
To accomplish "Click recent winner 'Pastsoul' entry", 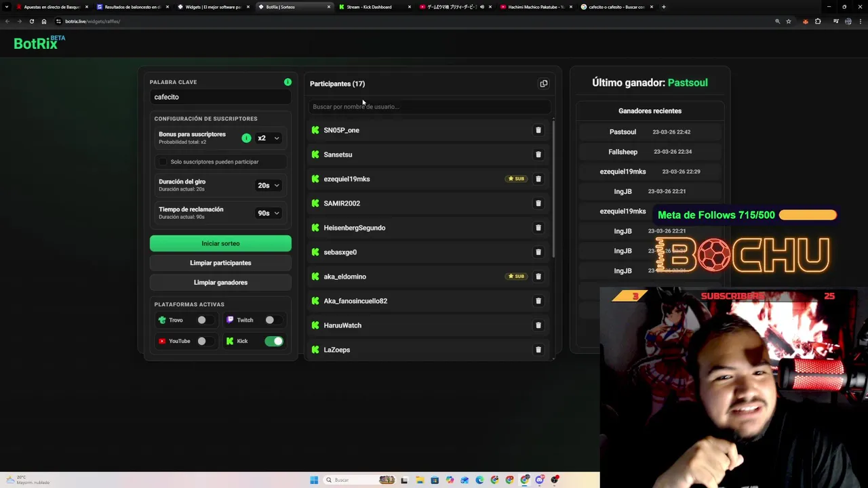I will 650,131.
